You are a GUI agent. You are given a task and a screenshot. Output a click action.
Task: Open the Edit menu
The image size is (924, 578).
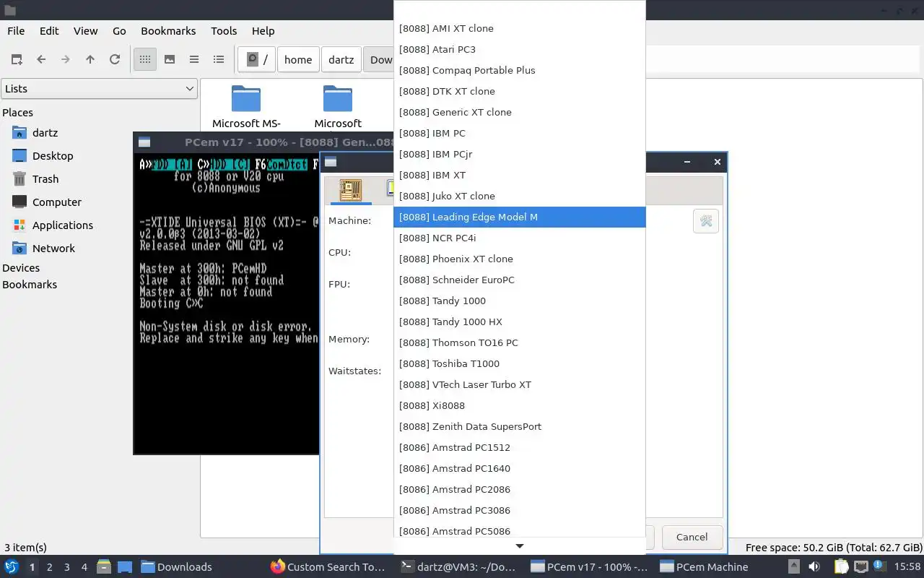click(49, 31)
